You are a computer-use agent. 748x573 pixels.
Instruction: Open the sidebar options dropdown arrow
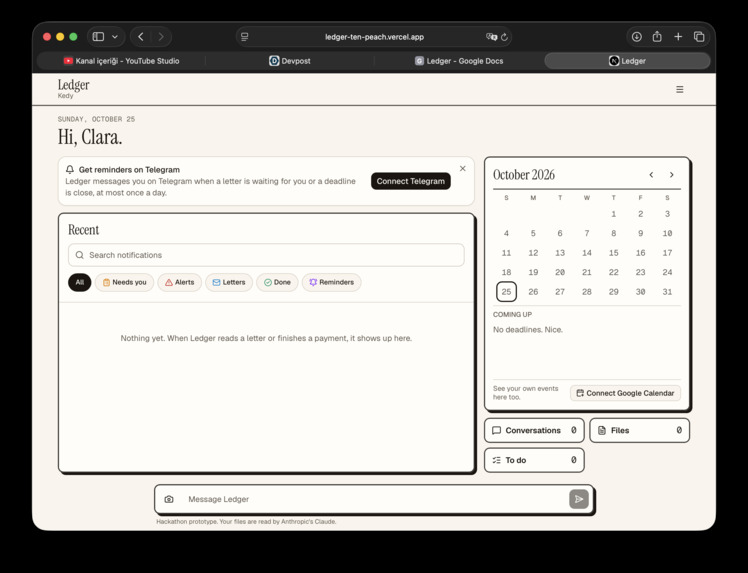pos(115,37)
